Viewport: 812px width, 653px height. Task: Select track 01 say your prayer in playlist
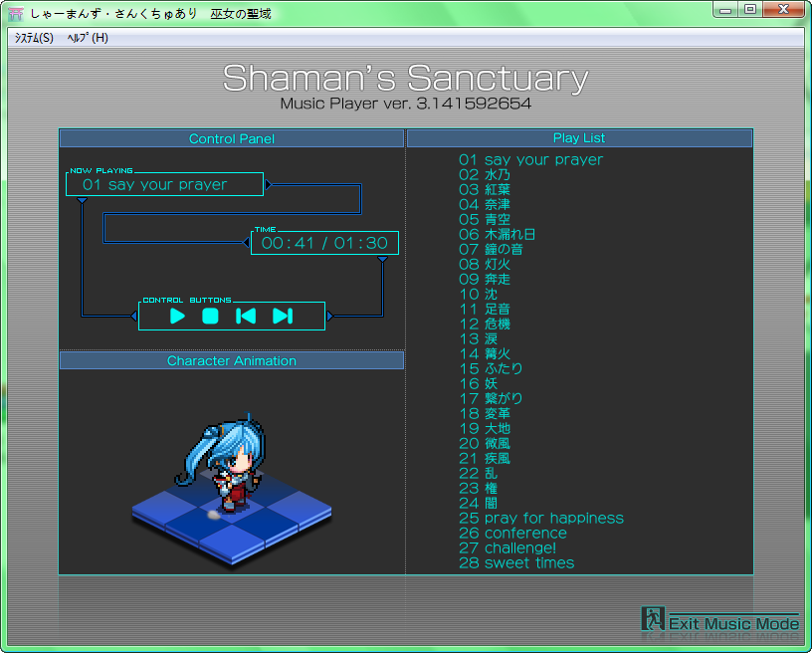pos(530,159)
